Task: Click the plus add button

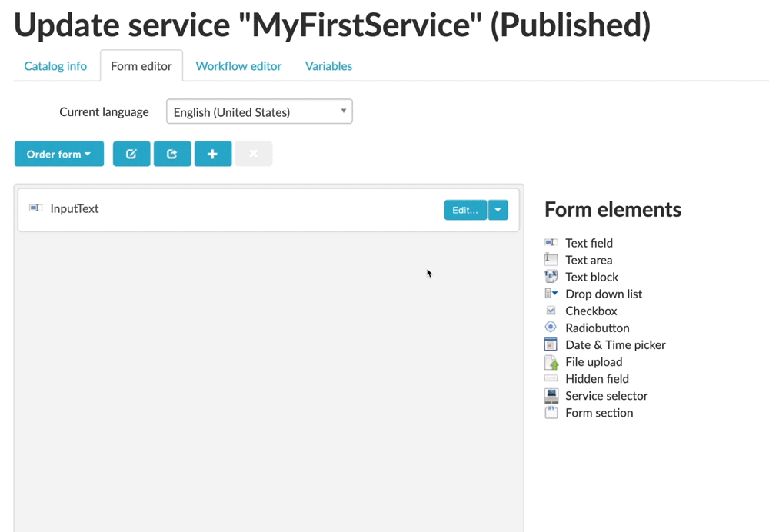Action: [213, 155]
